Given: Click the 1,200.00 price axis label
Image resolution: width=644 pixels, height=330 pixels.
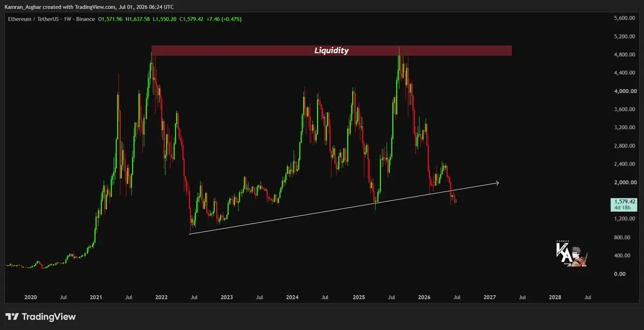Looking at the screenshot, I should [624, 219].
